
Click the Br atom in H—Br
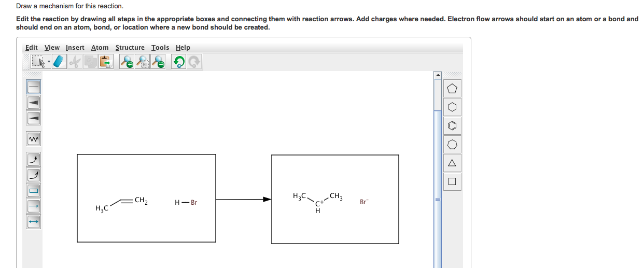[194, 203]
